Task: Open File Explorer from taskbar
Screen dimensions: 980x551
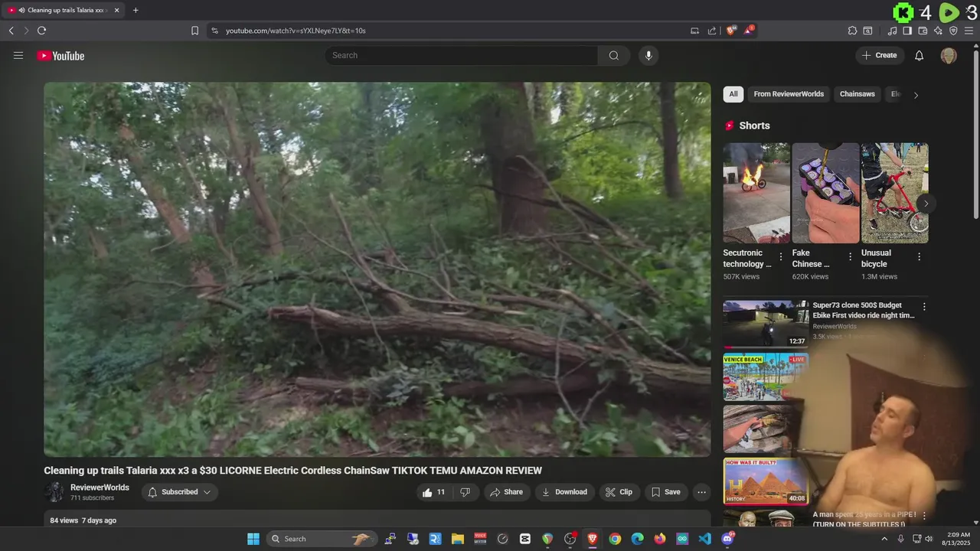Action: [457, 539]
